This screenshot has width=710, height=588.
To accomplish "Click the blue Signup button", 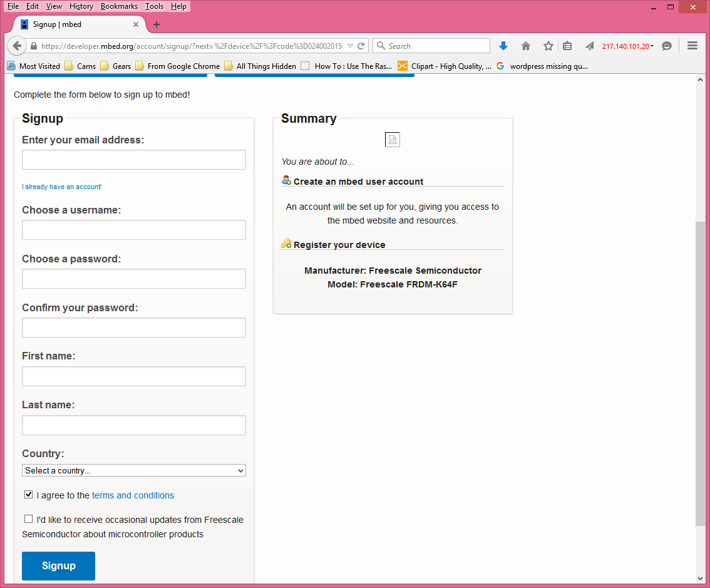I will coord(58,566).
